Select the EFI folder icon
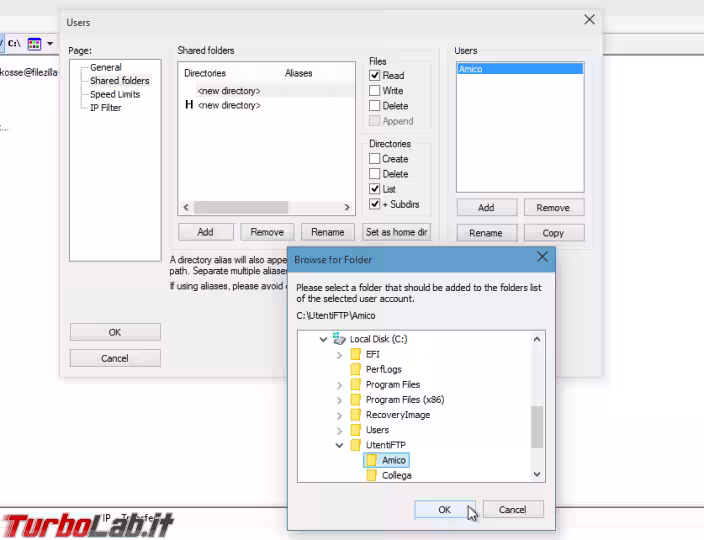This screenshot has width=704, height=540. (355, 354)
